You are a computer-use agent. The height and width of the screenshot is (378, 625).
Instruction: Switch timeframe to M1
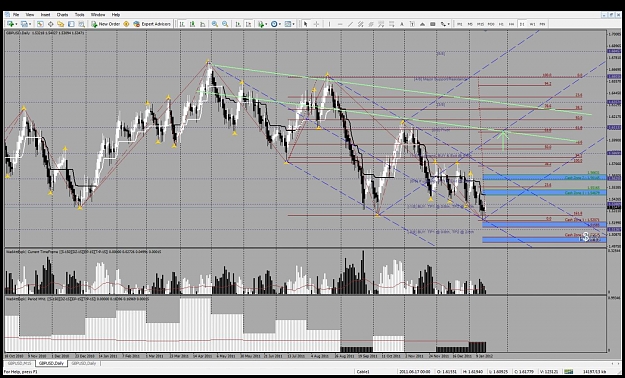click(460, 24)
